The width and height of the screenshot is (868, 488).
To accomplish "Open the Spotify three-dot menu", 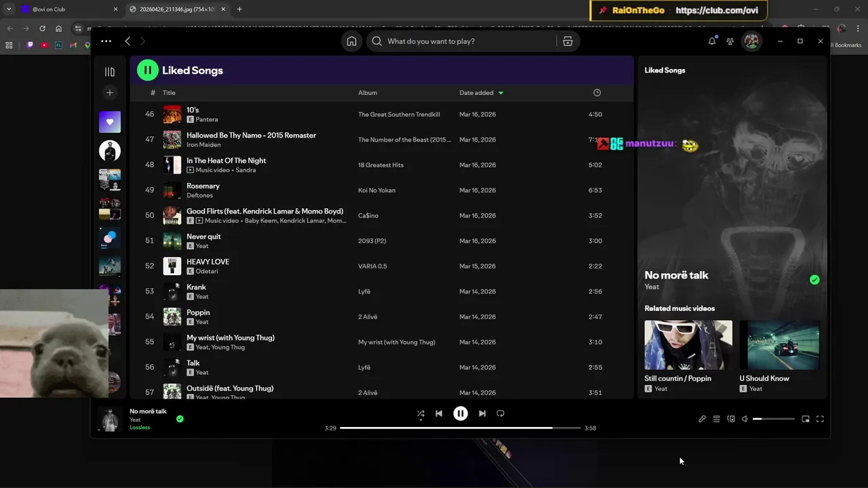I will (x=106, y=41).
